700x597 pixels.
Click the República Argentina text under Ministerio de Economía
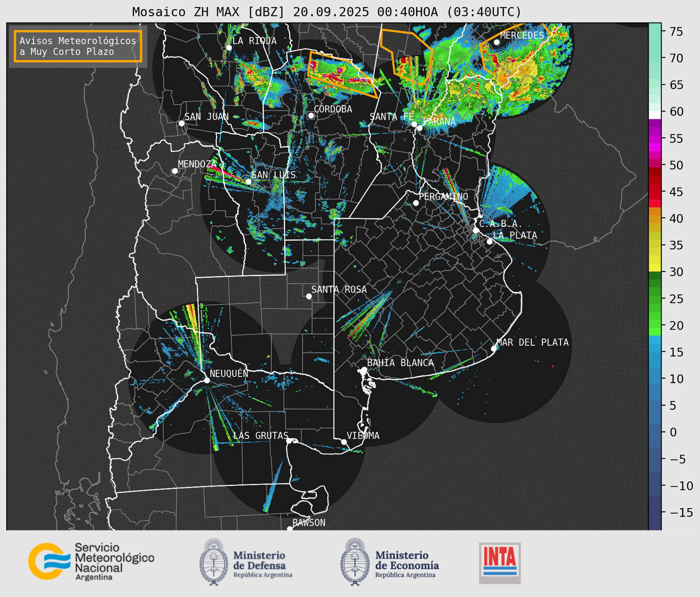(405, 575)
